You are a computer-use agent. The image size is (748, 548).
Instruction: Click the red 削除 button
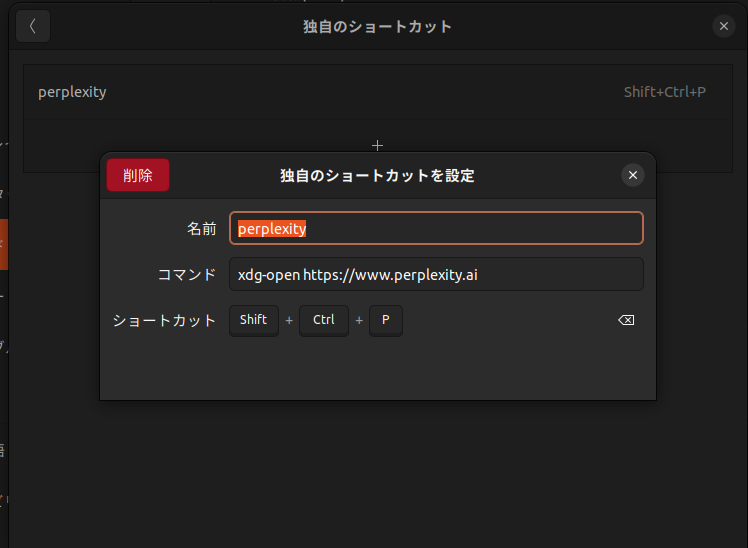coord(138,175)
